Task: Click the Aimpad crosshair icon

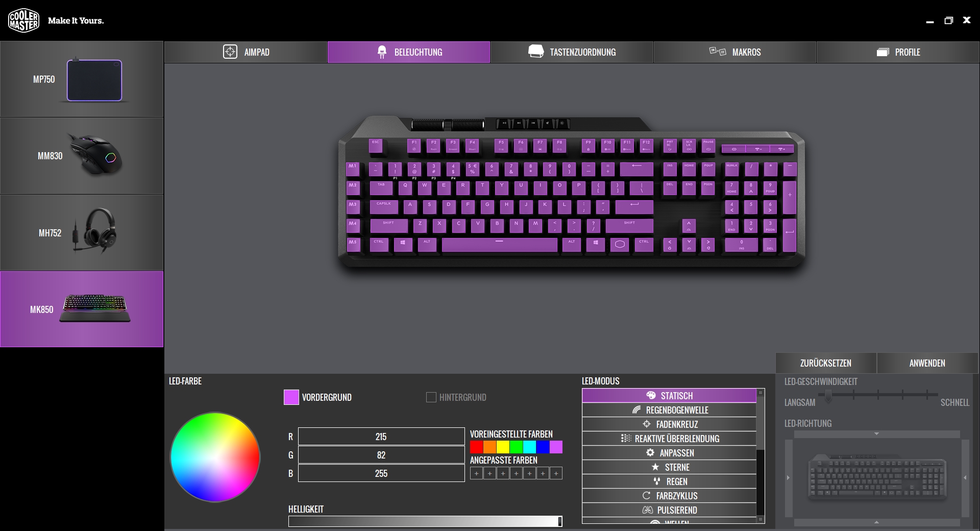Action: 230,52
